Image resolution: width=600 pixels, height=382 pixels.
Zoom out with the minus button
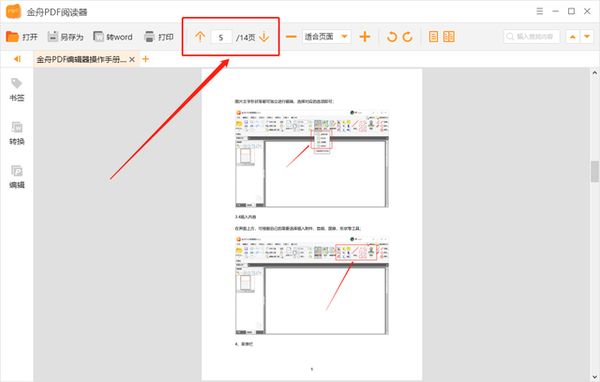pyautogui.click(x=291, y=37)
